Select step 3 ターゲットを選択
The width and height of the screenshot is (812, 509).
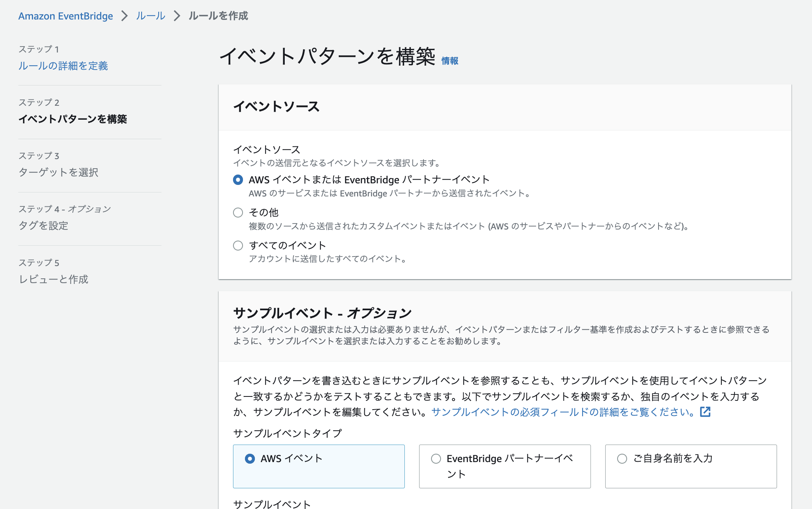coord(58,172)
